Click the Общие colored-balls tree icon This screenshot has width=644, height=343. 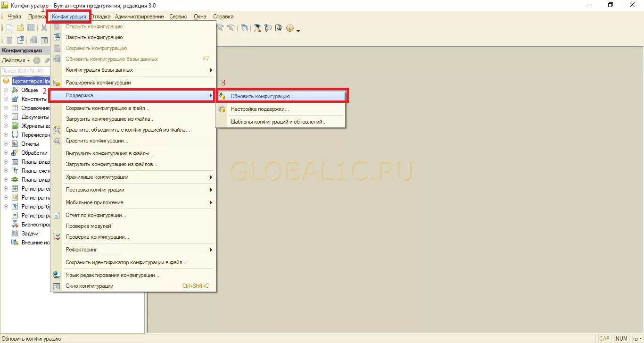[15, 90]
